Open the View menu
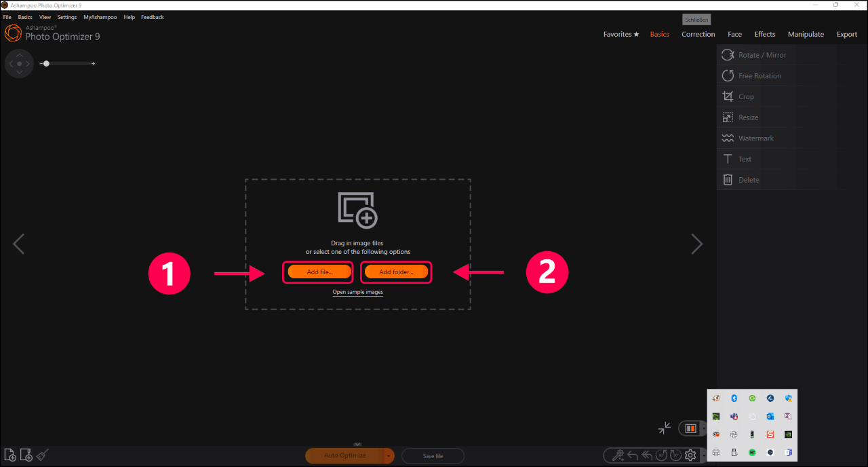The image size is (868, 467). click(45, 17)
